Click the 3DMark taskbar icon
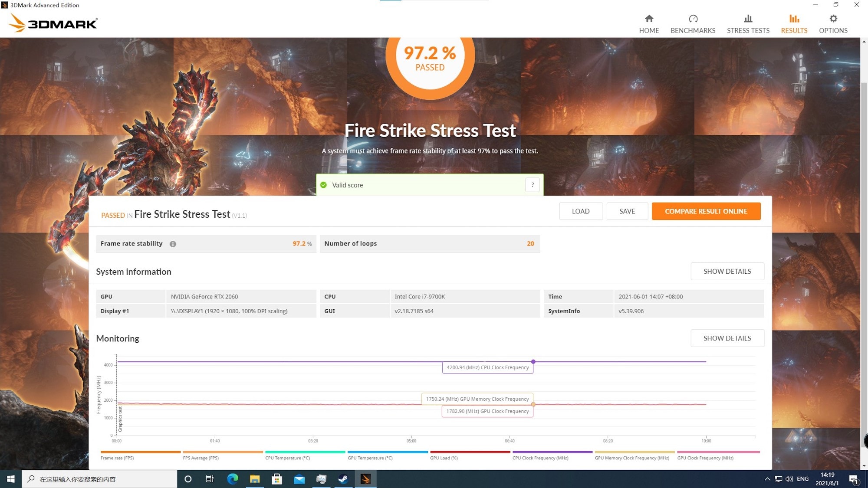Screen dimensions: 868x488 [365, 479]
